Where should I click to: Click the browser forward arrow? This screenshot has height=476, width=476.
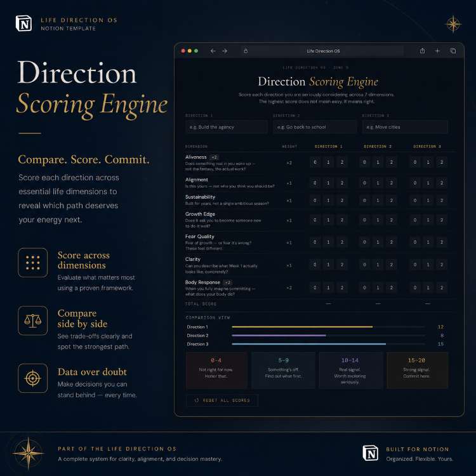coord(225,51)
